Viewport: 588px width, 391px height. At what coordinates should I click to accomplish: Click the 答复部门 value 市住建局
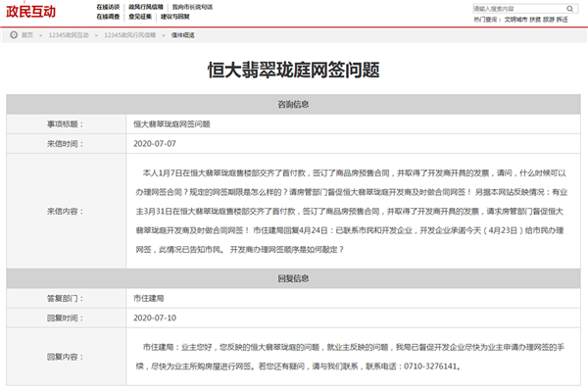149,299
